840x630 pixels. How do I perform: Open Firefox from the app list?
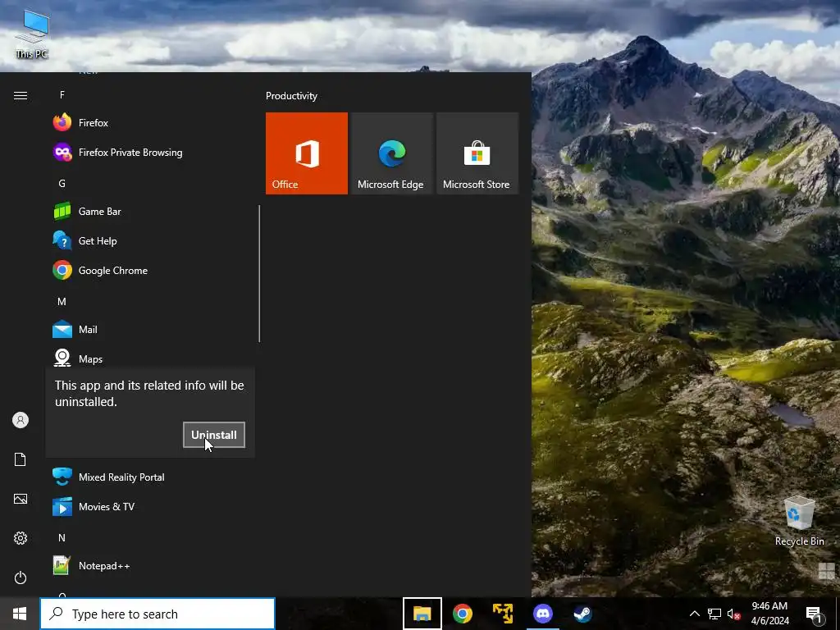coord(152,123)
